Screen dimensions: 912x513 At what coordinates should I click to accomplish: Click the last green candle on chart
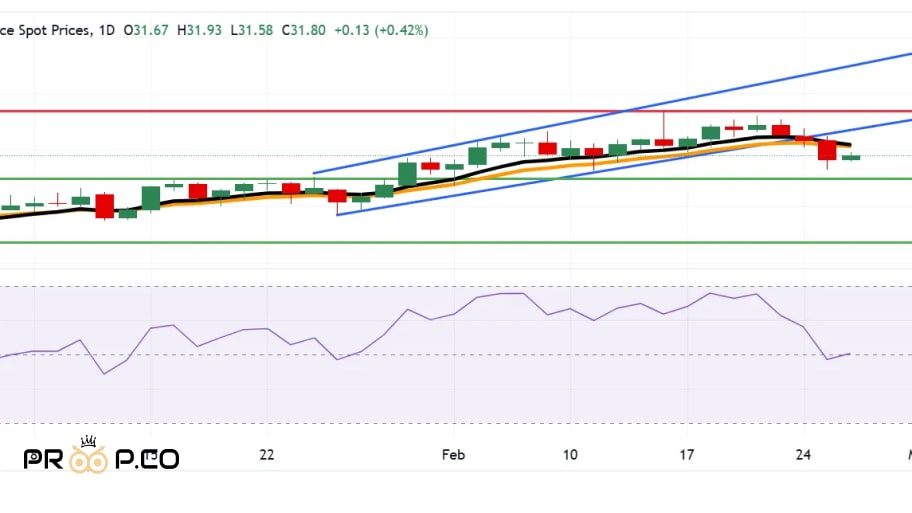[851, 157]
